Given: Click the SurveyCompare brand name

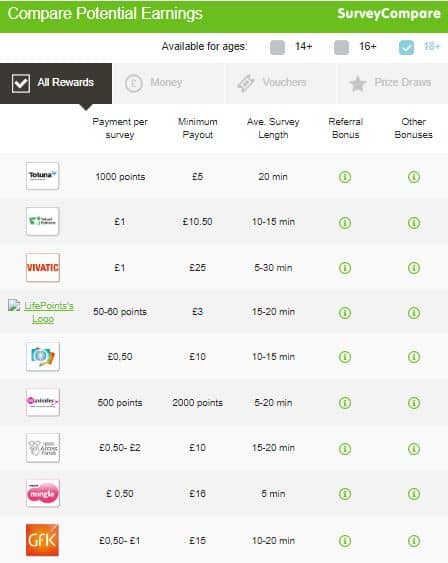Looking at the screenshot, I should pyautogui.click(x=389, y=14).
